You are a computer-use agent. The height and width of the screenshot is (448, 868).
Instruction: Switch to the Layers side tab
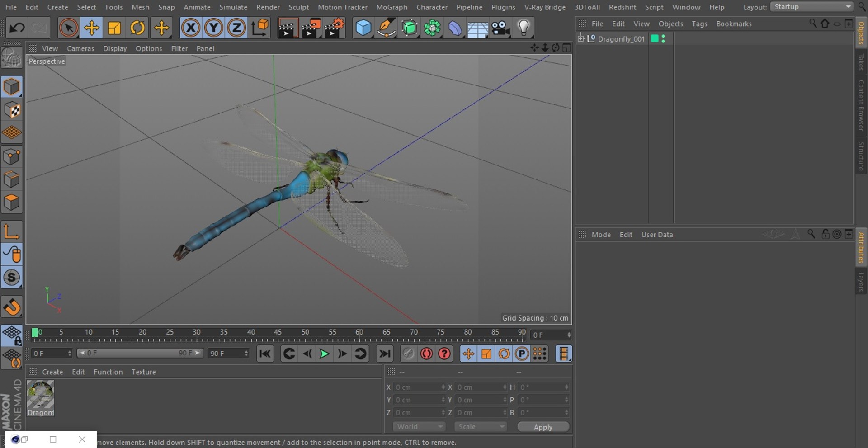[861, 282]
